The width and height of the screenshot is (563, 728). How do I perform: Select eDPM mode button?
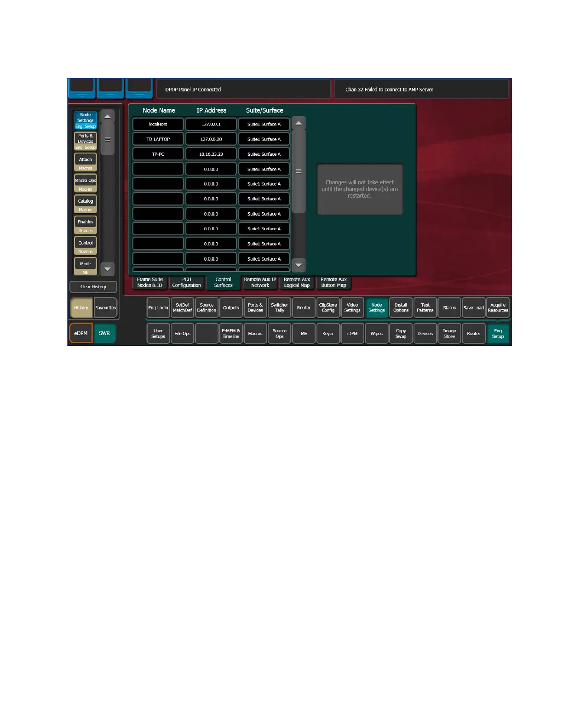click(81, 333)
